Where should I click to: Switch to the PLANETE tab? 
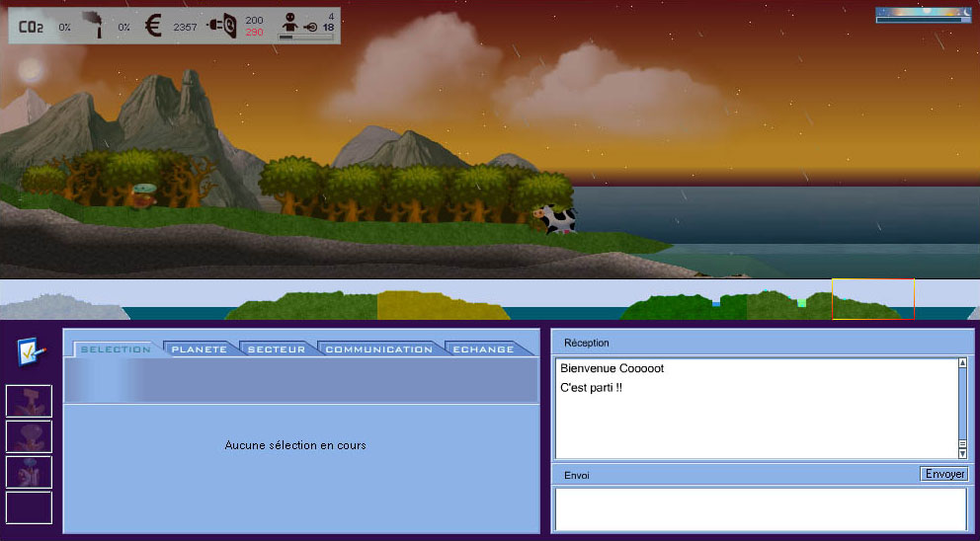[x=200, y=349]
